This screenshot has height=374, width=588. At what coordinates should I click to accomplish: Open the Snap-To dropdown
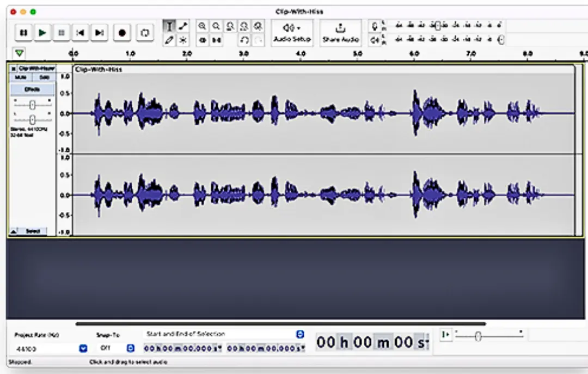(x=131, y=348)
